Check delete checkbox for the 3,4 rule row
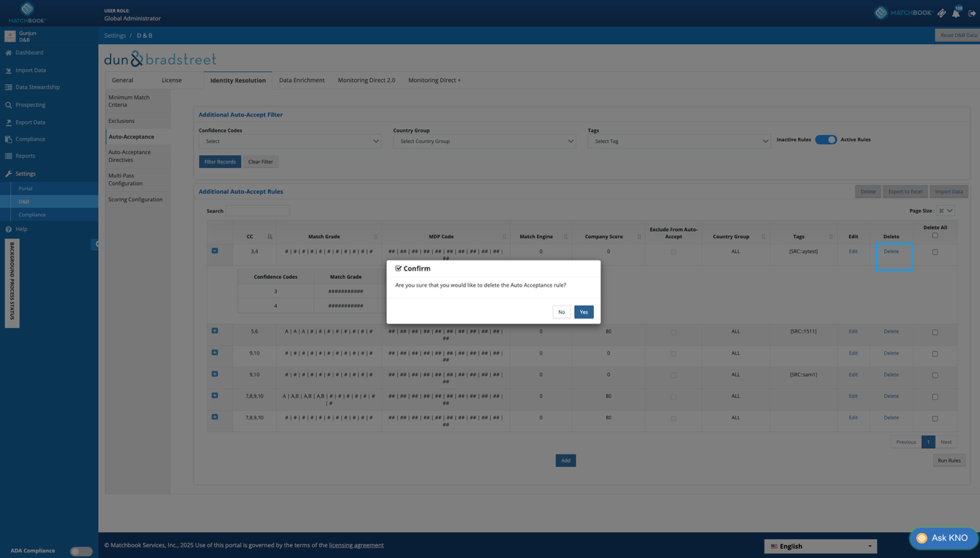The width and height of the screenshot is (980, 558). pyautogui.click(x=935, y=252)
